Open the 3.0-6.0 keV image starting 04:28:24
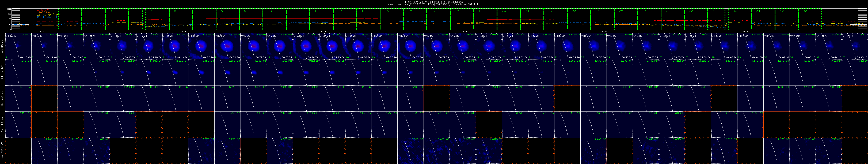Screen dimensions: 868x164 click(x=437, y=46)
